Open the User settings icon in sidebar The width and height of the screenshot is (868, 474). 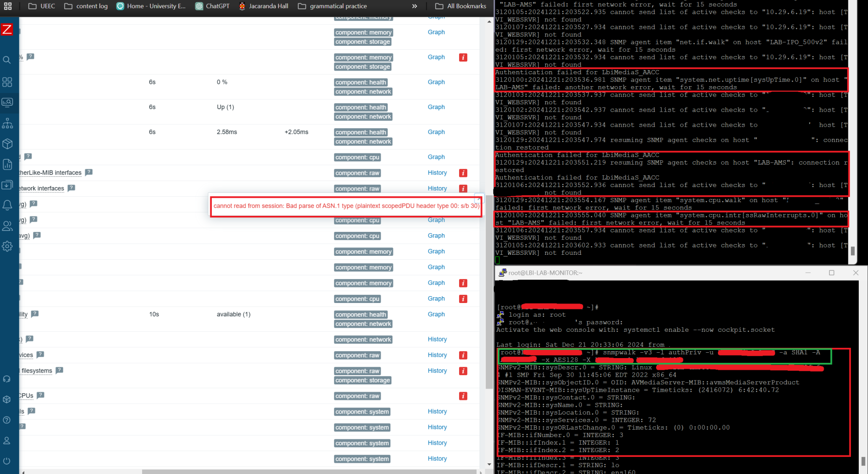coord(7,440)
